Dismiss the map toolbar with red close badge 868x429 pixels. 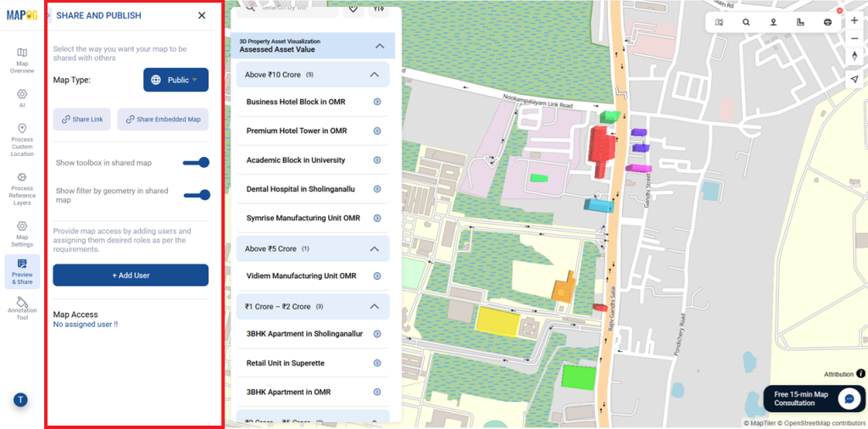840,10
